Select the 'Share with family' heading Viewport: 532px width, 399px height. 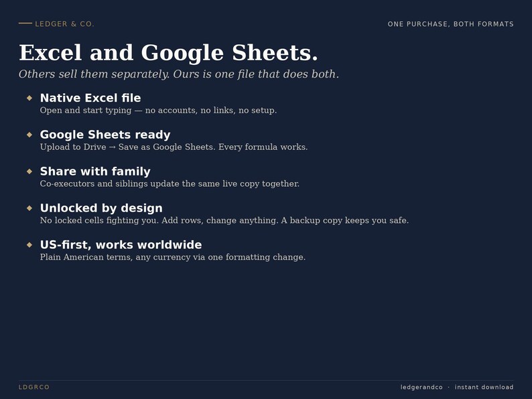[x=95, y=171]
